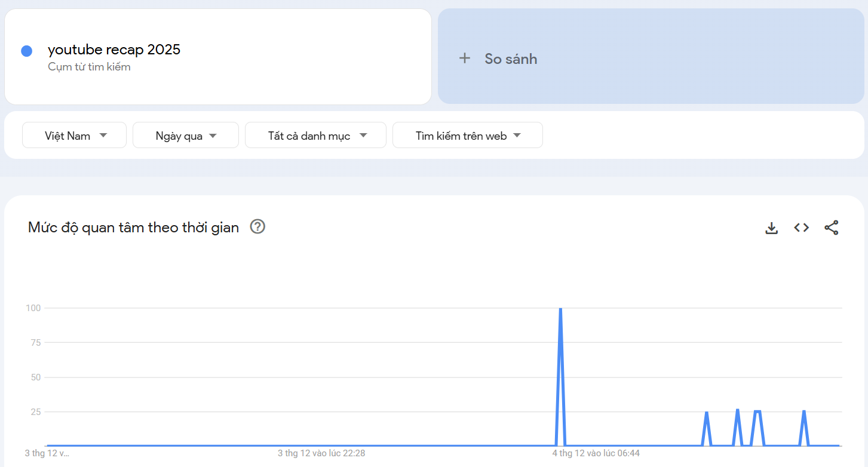Click the youtube recap 2025 search term
The width and height of the screenshot is (868, 467).
(x=114, y=50)
